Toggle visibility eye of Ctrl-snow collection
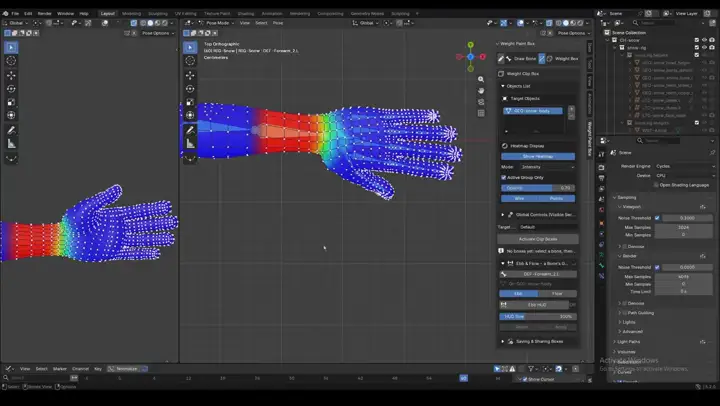 click(704, 40)
